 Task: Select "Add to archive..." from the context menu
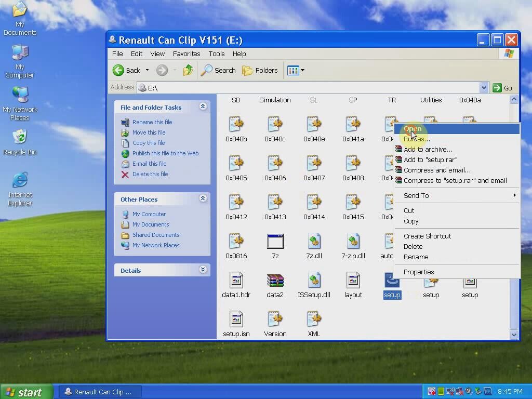428,149
